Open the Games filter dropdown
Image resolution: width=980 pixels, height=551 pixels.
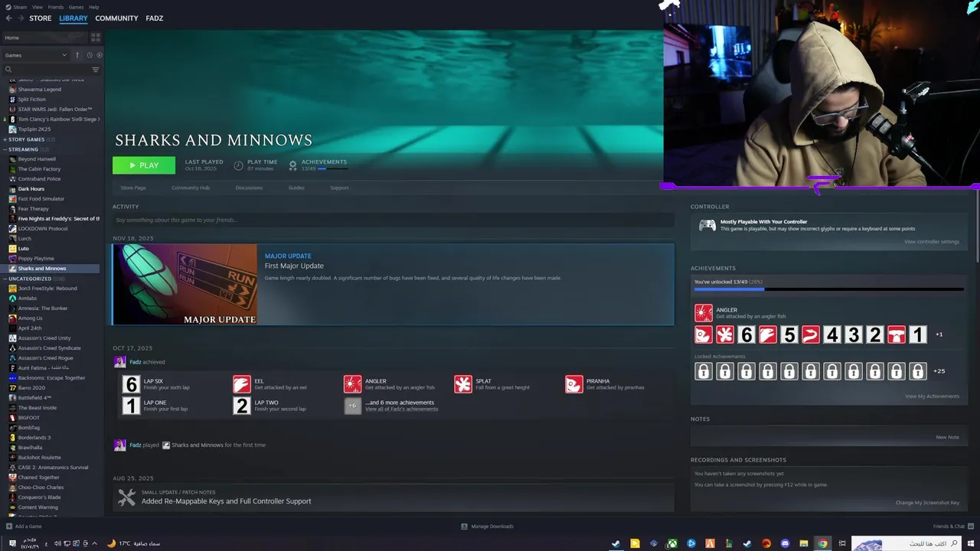click(35, 55)
